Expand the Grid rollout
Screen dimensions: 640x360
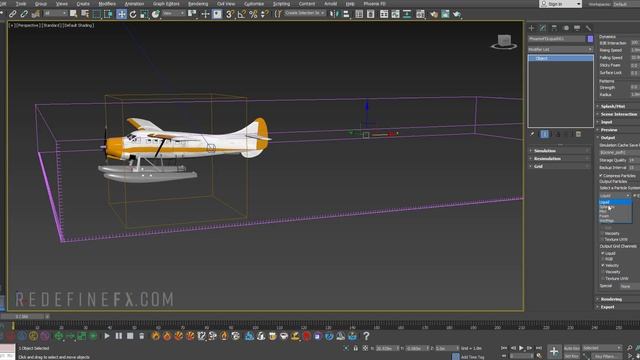[x=560, y=166]
